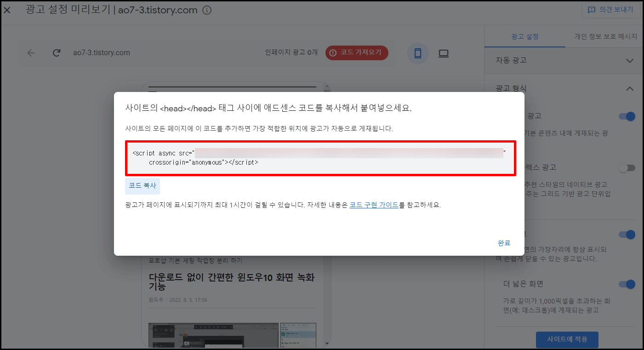The height and width of the screenshot is (350, 644).
Task: Click the post thumbnail image in preview
Action: click(213, 334)
